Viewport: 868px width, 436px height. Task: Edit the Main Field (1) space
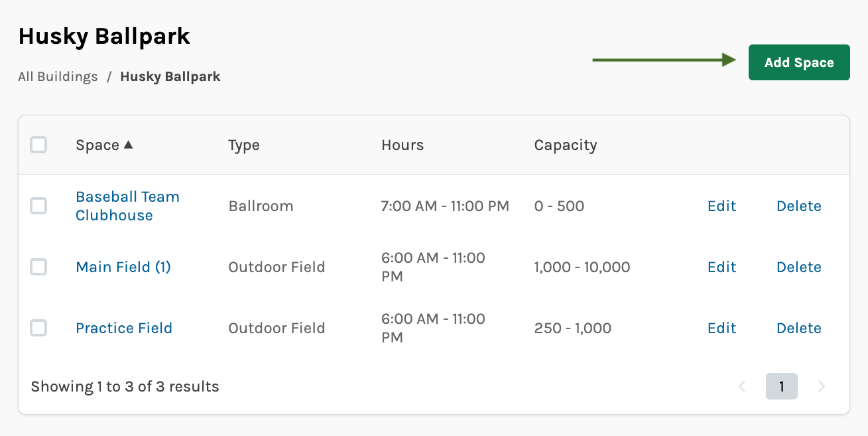(x=721, y=267)
